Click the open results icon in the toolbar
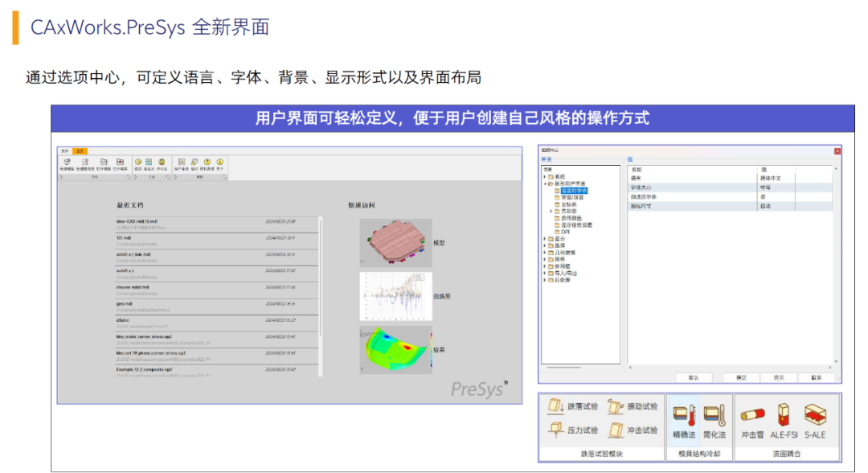The height and width of the screenshot is (473, 868). [120, 162]
